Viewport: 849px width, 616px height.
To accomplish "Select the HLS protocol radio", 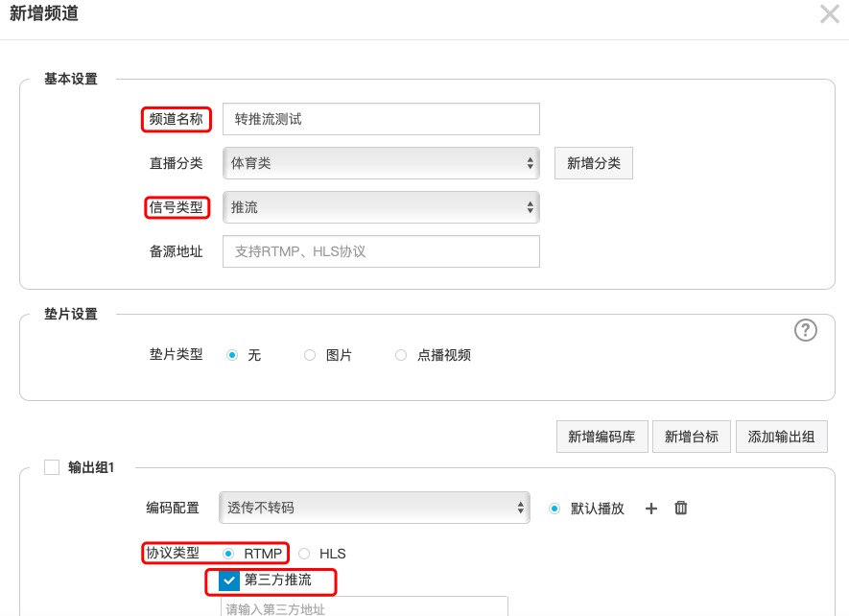I will pyautogui.click(x=304, y=554).
